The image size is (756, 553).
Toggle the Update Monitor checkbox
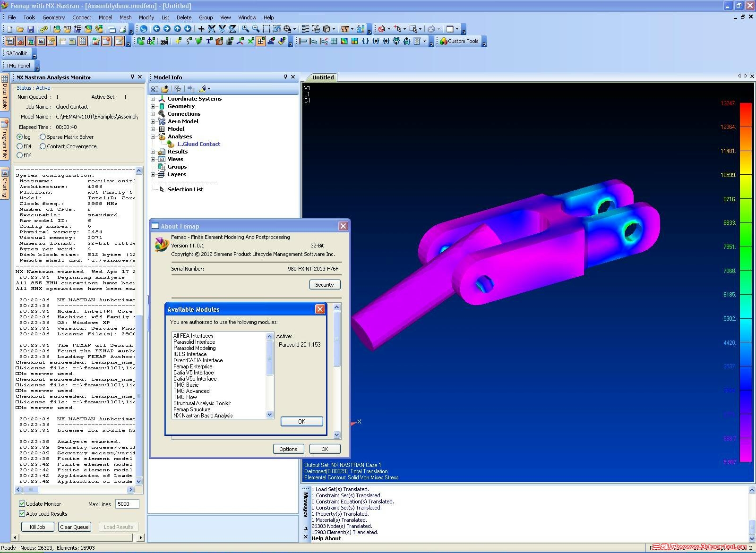(x=22, y=504)
